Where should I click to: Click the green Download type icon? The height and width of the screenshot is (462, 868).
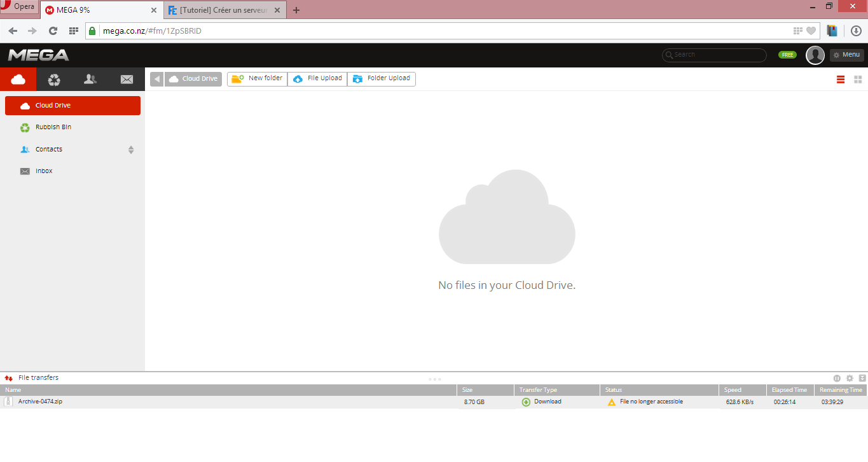point(526,402)
